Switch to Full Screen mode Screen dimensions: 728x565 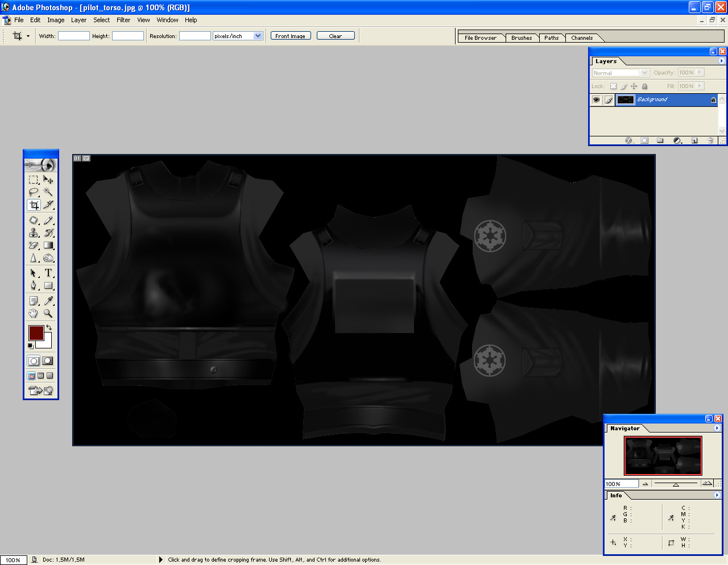[x=50, y=376]
